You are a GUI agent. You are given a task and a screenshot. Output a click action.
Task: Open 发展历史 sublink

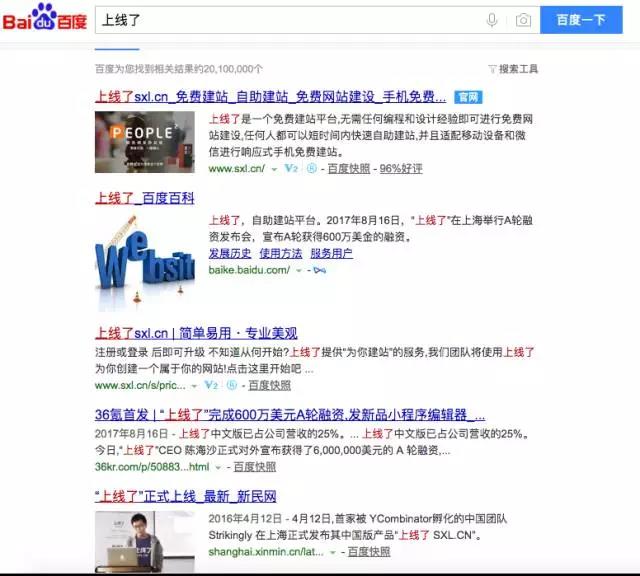(x=230, y=254)
